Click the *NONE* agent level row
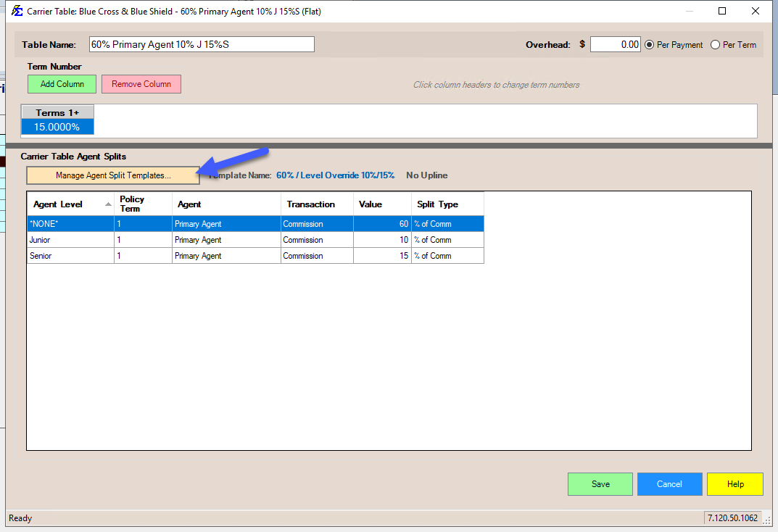Image resolution: width=778 pixels, height=532 pixels. (x=70, y=224)
